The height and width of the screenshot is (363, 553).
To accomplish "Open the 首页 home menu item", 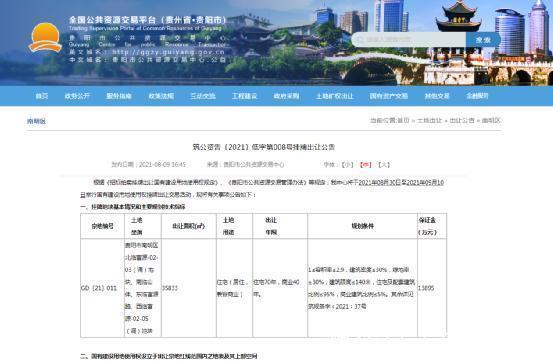I will pyautogui.click(x=42, y=96).
